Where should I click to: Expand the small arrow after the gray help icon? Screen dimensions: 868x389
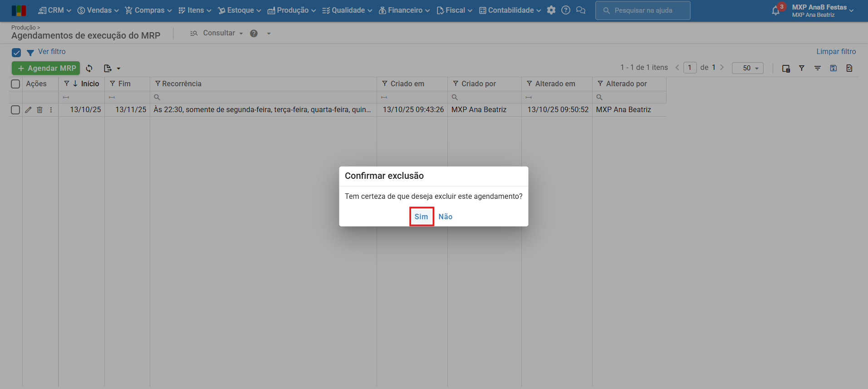[x=269, y=33]
